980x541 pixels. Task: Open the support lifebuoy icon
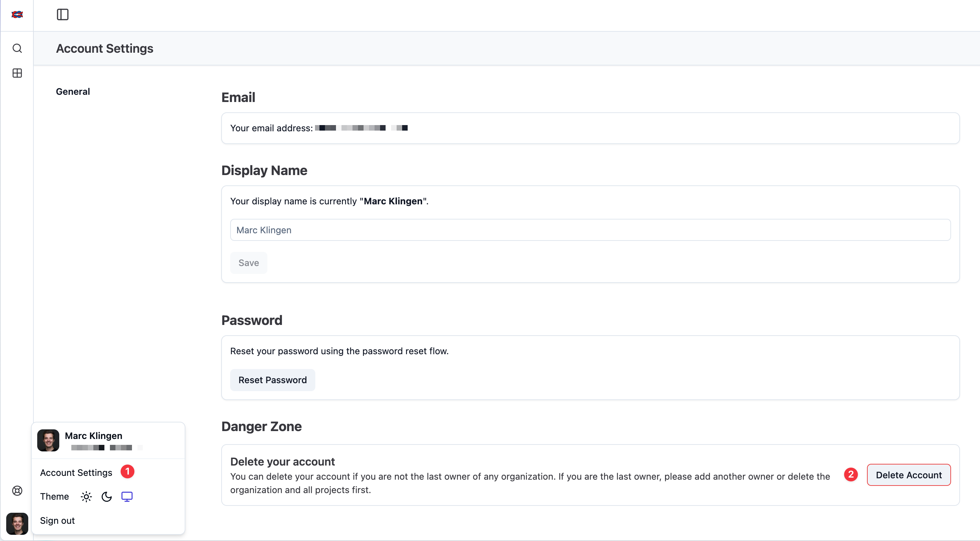click(x=17, y=490)
